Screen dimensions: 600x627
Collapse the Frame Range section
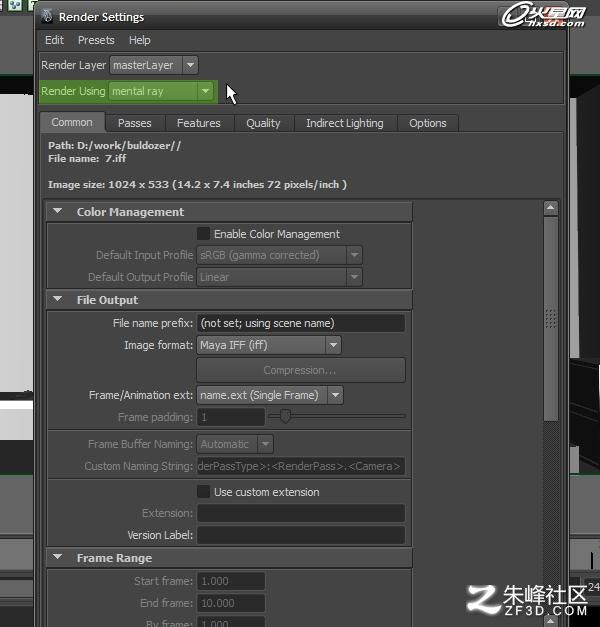point(58,557)
